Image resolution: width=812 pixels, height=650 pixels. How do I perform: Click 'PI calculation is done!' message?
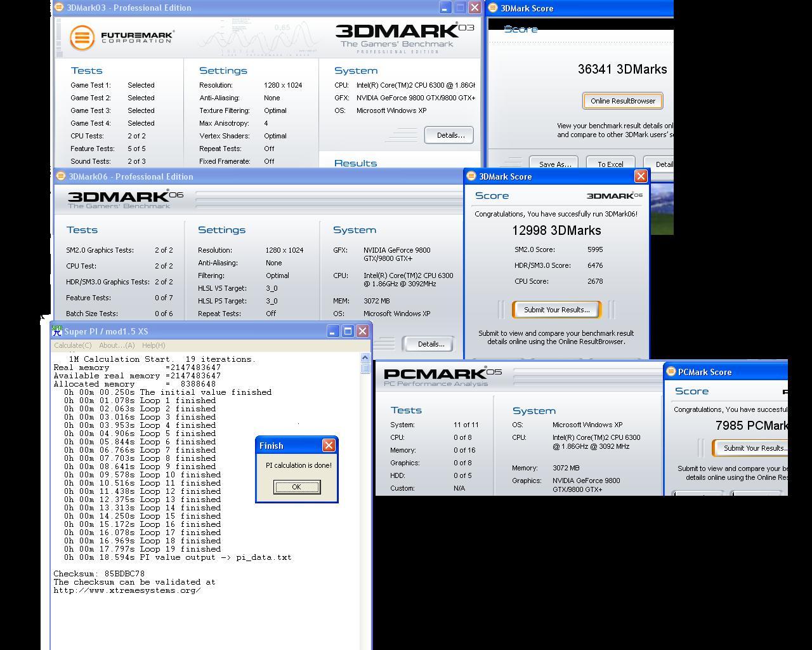pyautogui.click(x=299, y=465)
